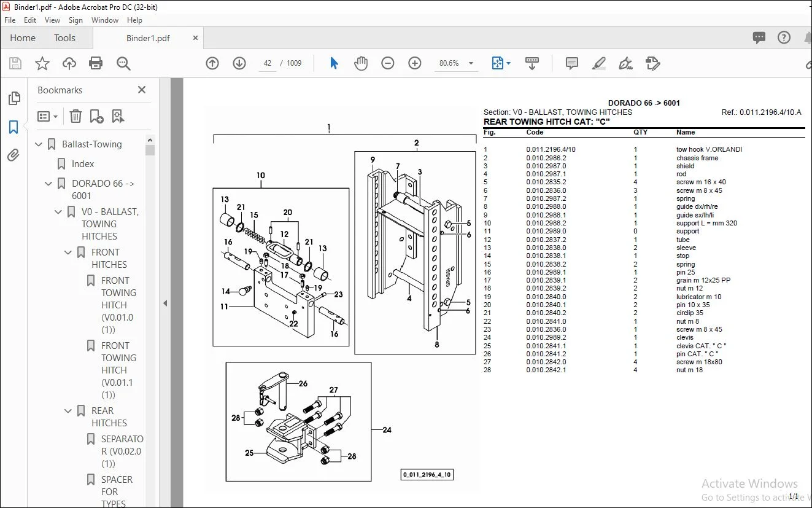The height and width of the screenshot is (508, 812).
Task: Click the find current bookmark icon
Action: [x=118, y=116]
